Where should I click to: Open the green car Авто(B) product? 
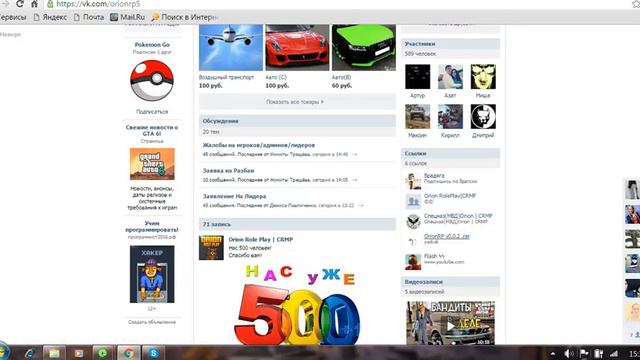pyautogui.click(x=364, y=47)
